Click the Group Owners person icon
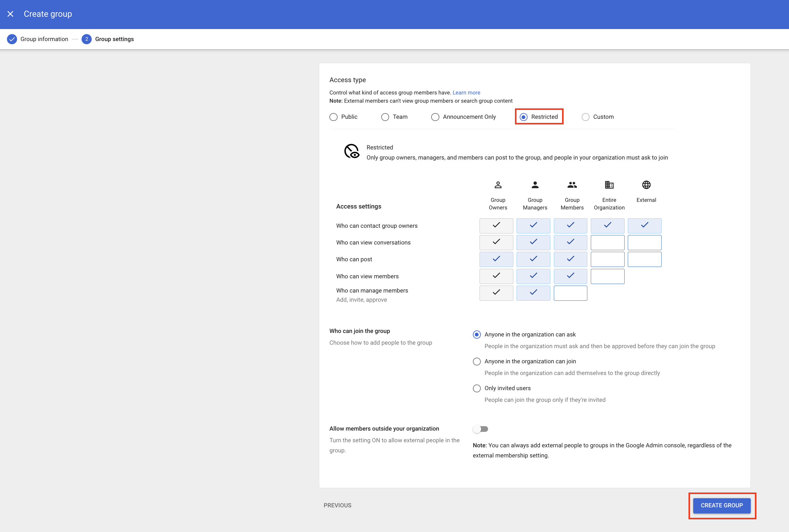 tap(498, 185)
